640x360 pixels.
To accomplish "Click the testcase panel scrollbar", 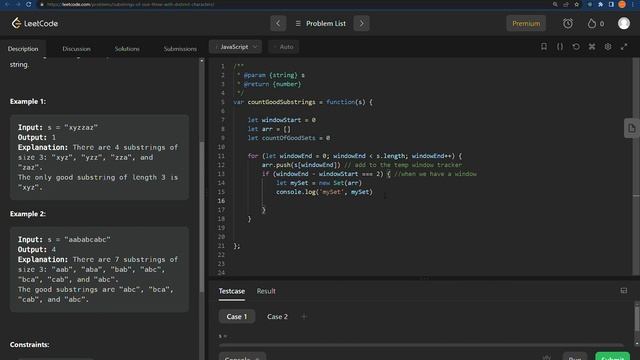I will [637, 318].
